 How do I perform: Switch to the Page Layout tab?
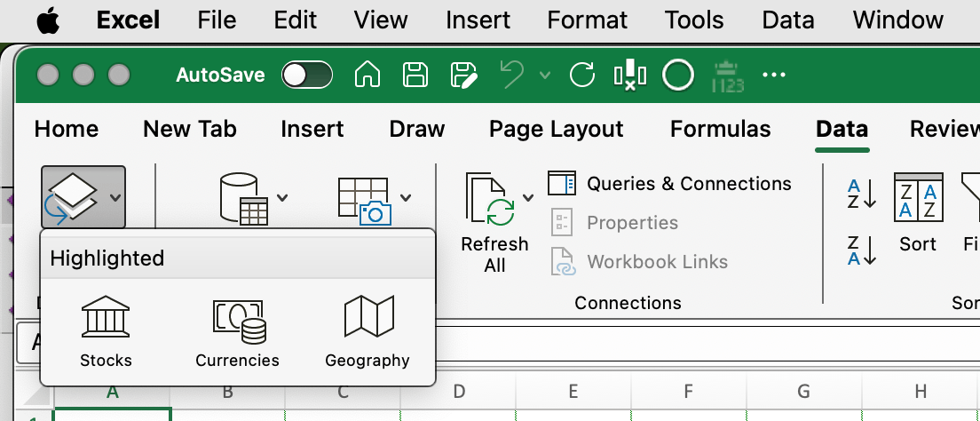click(557, 129)
